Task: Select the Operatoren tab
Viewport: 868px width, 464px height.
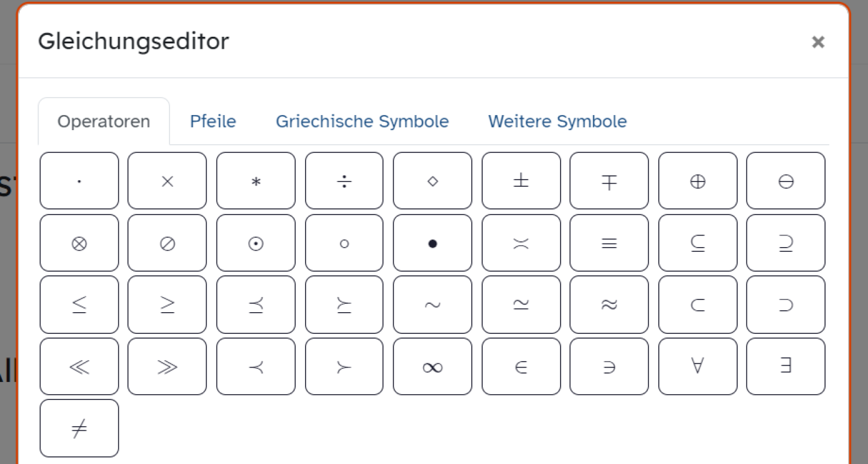Action: click(104, 121)
